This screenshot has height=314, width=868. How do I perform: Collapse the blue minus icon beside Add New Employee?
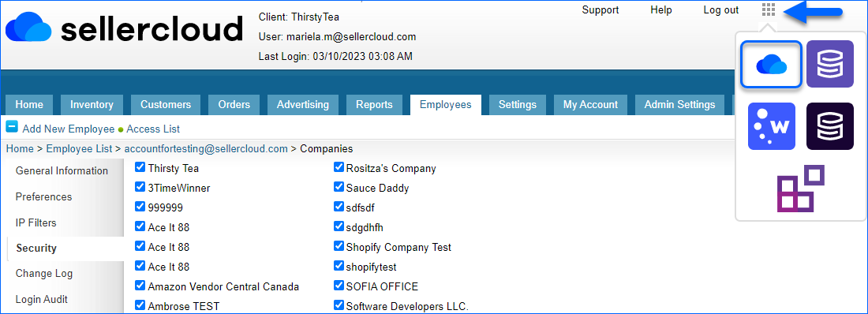[12, 127]
